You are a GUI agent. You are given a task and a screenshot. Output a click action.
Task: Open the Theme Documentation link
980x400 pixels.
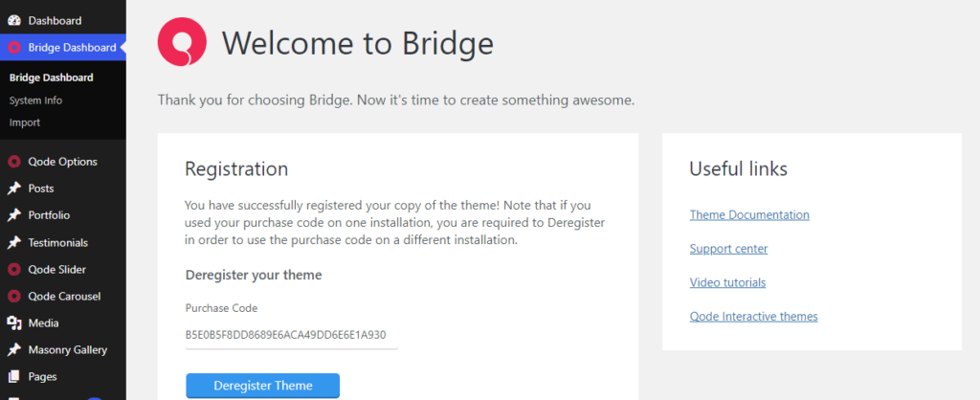(749, 215)
